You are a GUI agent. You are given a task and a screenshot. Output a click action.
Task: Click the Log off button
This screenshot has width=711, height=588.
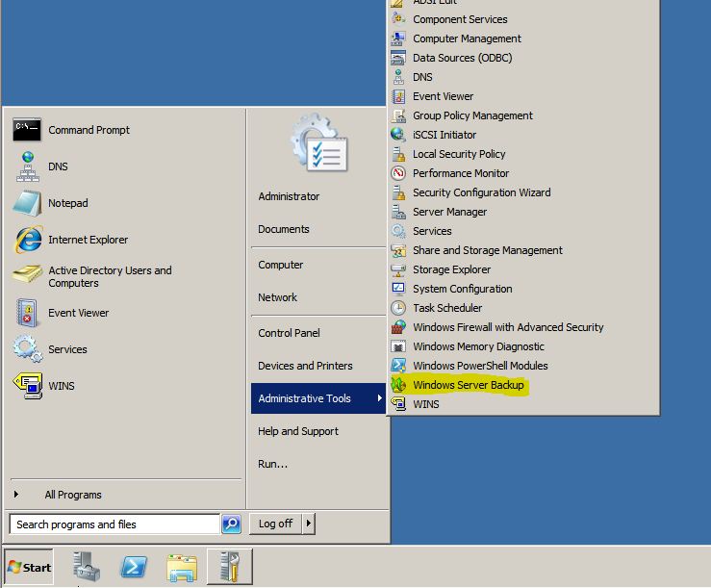coord(276,524)
